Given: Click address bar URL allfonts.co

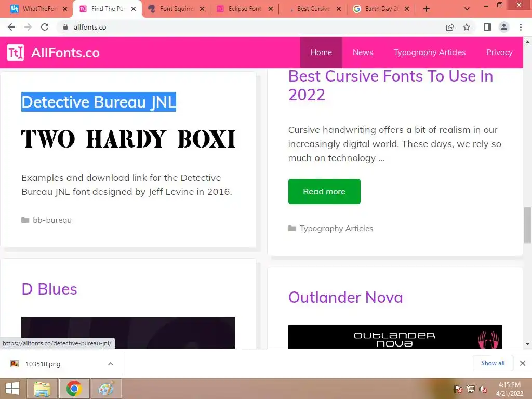Looking at the screenshot, I should (90, 27).
